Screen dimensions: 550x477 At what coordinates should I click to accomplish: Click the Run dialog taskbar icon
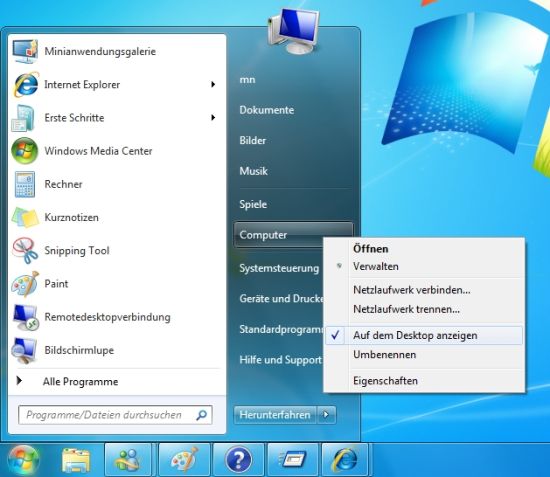293,460
